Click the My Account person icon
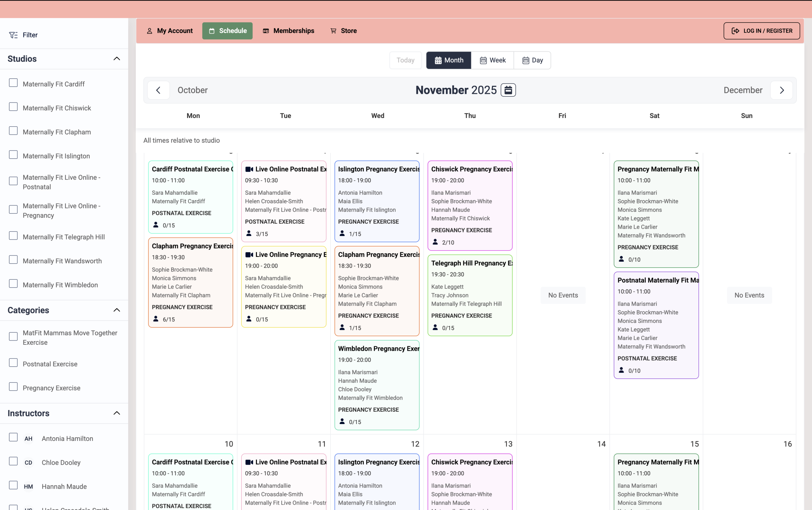 coord(150,31)
